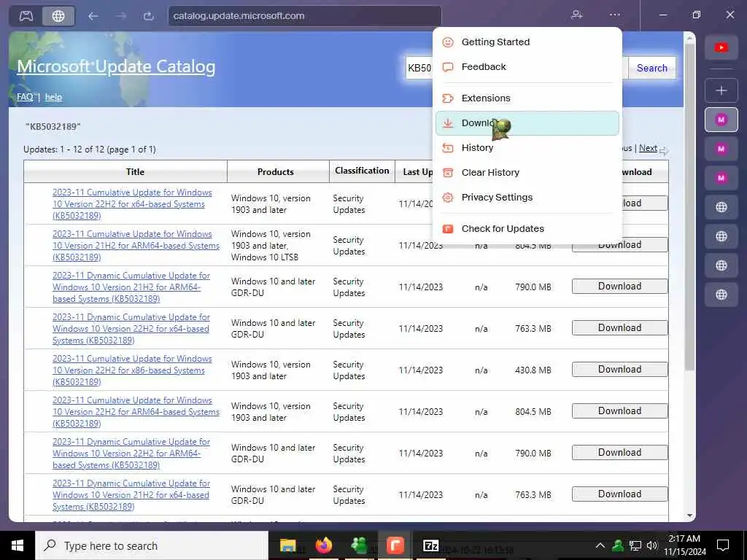
Task: Go back with the left arrow
Action: (x=93, y=16)
